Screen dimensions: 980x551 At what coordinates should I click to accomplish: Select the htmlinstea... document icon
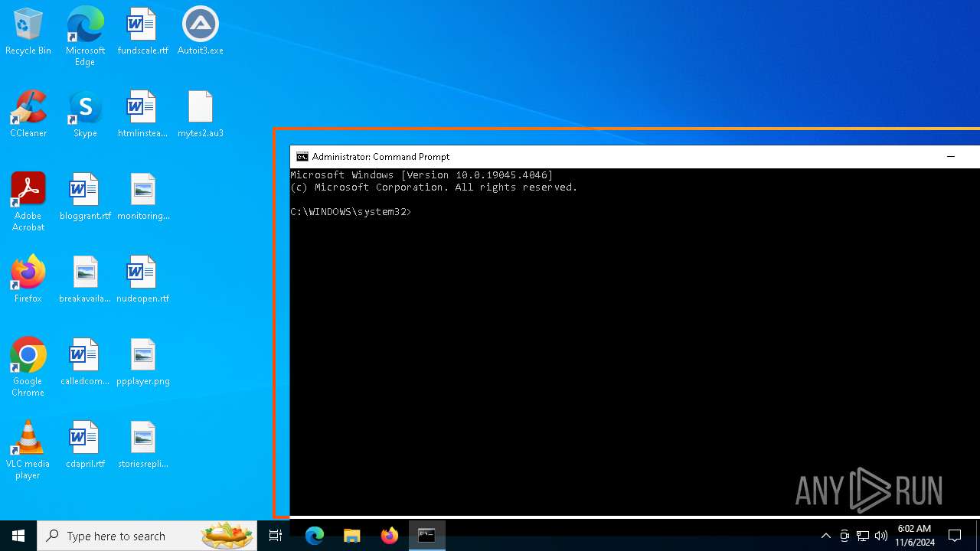click(142, 115)
